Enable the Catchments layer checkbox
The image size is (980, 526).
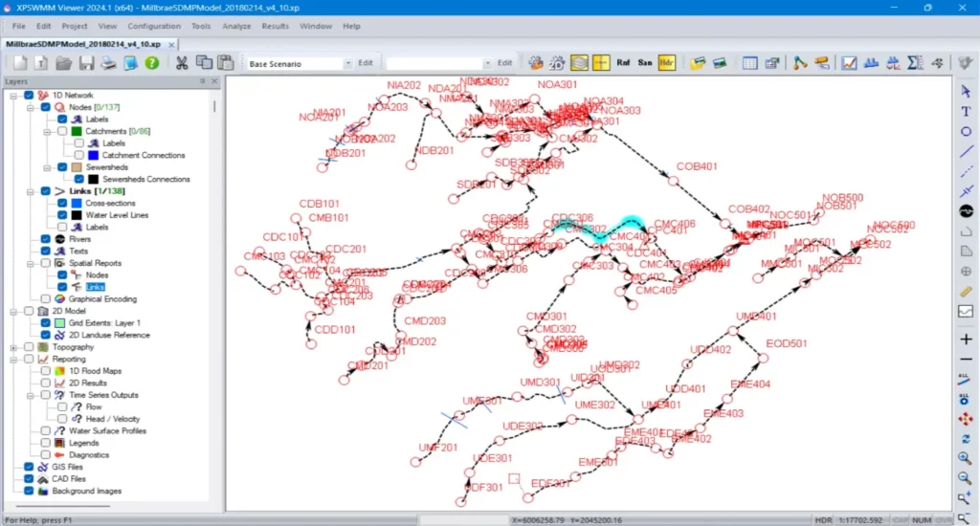[62, 131]
